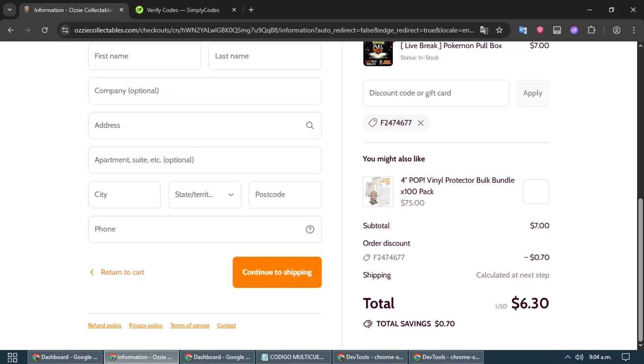The width and height of the screenshot is (644, 364).
Task: Open the purple circular extension icon
Action: pos(574,30)
